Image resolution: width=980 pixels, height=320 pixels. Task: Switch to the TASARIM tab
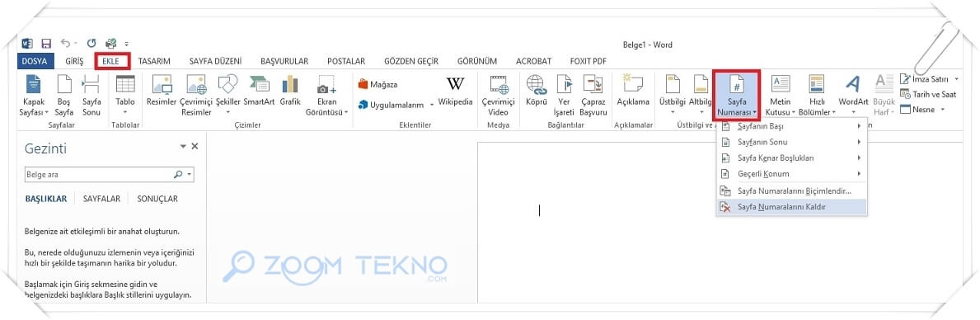(154, 61)
